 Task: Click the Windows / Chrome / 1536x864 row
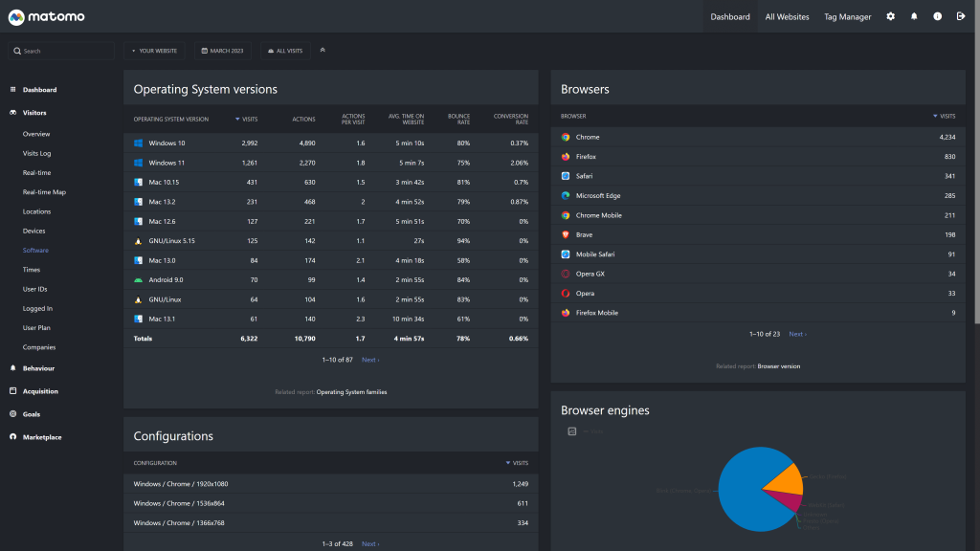pos(330,503)
